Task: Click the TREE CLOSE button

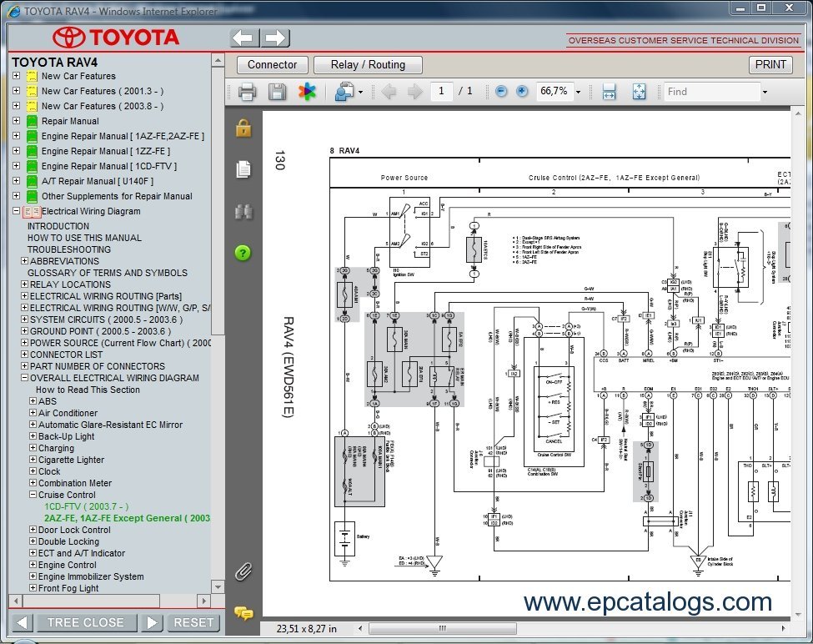Action: click(x=86, y=622)
